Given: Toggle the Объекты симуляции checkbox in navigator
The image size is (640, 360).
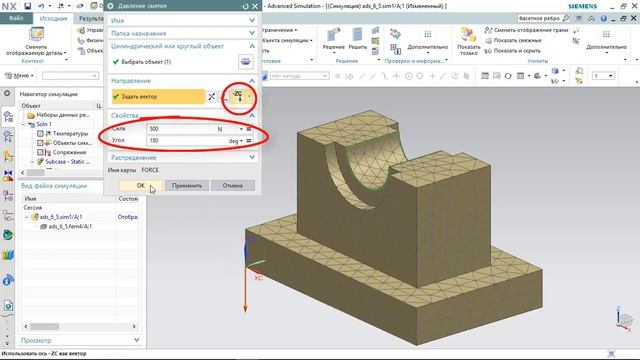Looking at the screenshot, I should (40, 143).
